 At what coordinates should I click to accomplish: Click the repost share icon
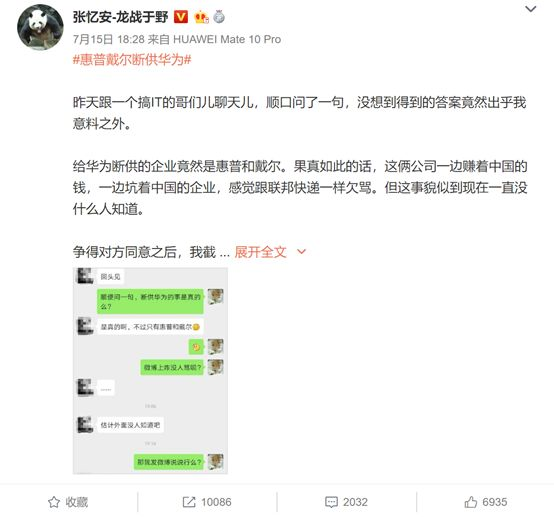(x=189, y=502)
